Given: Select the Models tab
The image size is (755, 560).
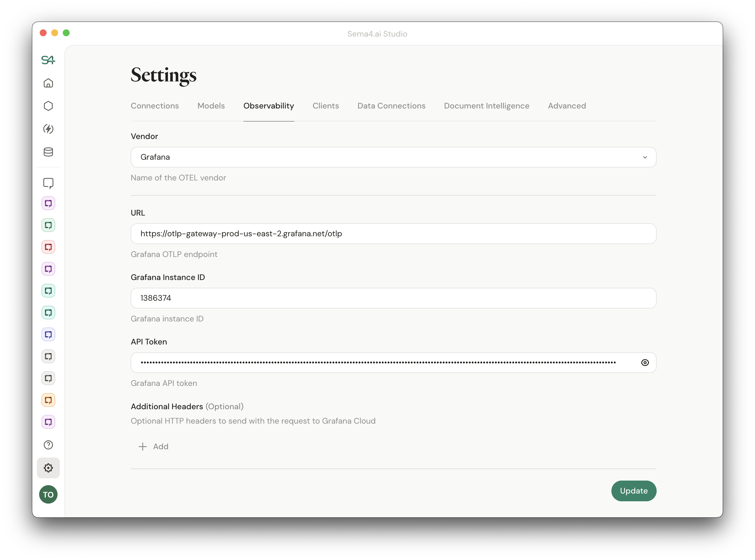Looking at the screenshot, I should click(211, 106).
